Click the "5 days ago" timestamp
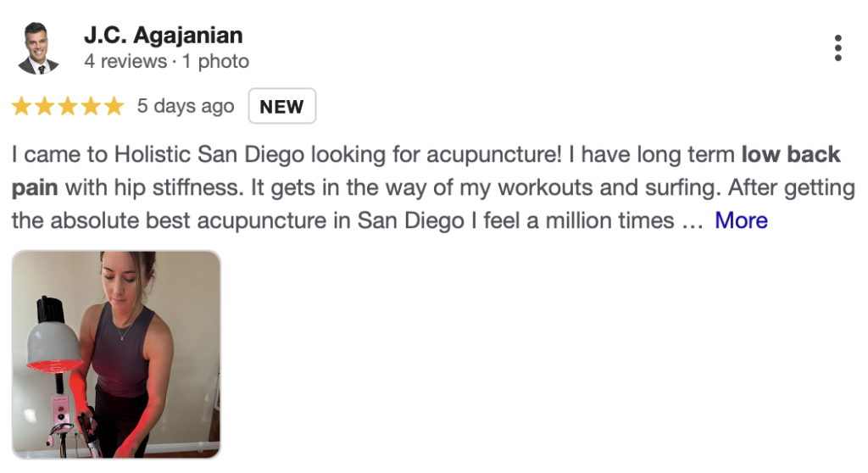The height and width of the screenshot is (473, 868). click(x=186, y=107)
